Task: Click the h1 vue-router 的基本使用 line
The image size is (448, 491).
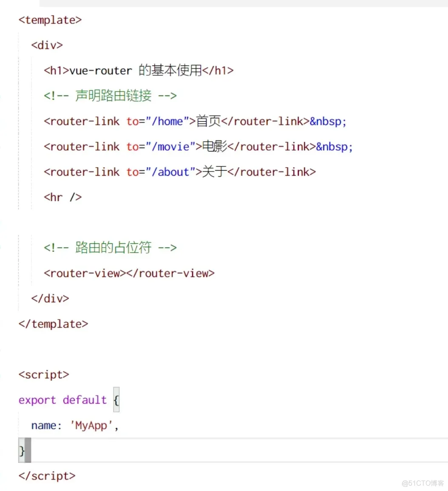Action: 139,71
